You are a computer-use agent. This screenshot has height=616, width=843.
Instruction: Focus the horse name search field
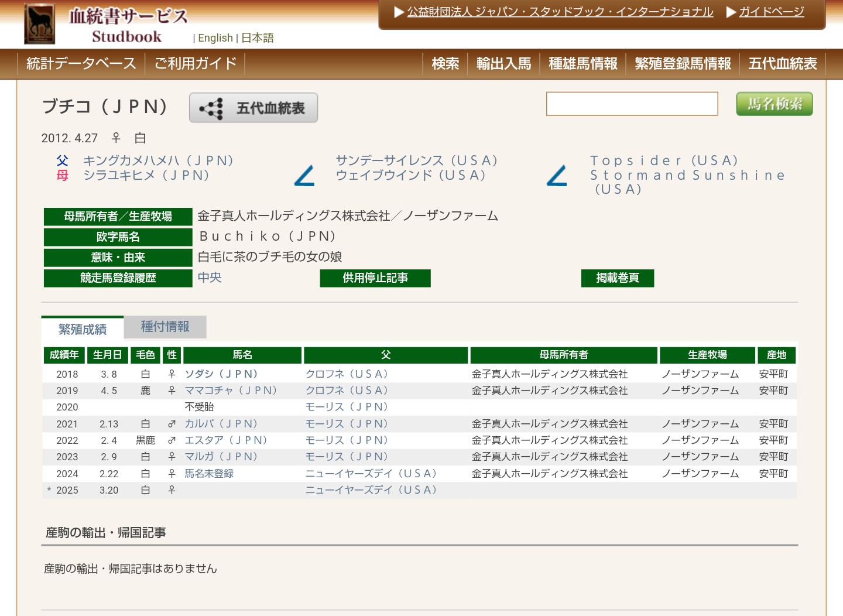point(632,104)
